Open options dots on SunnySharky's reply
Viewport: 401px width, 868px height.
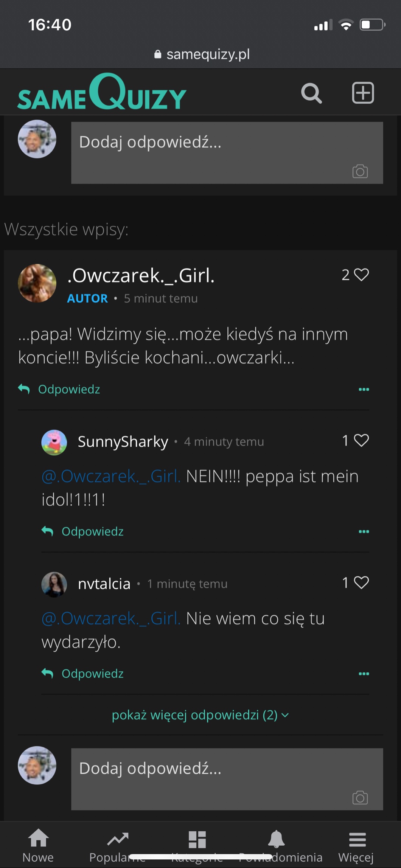(364, 531)
